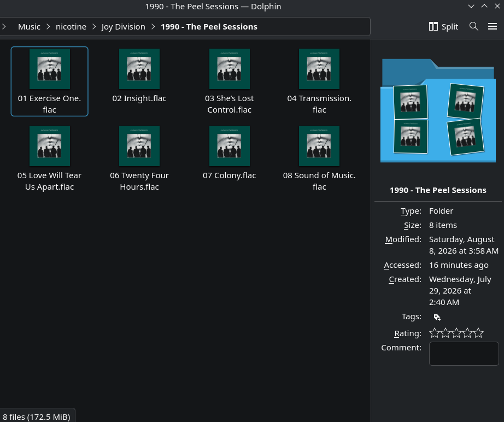Set rating to three stars
The height and width of the screenshot is (422, 504).
(456, 333)
